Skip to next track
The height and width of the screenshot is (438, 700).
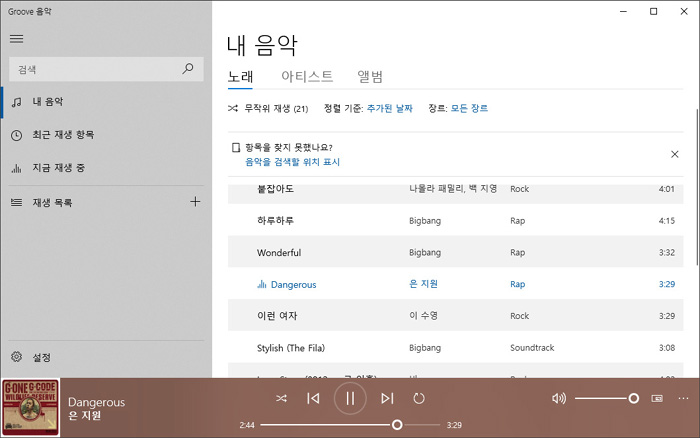click(387, 398)
